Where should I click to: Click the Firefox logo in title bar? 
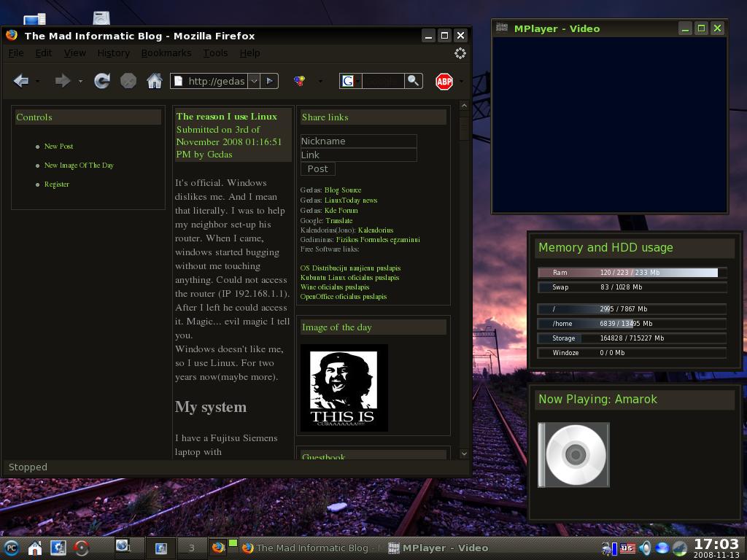pos(12,35)
